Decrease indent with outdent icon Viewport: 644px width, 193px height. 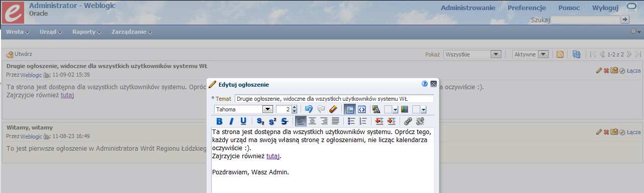(379, 121)
